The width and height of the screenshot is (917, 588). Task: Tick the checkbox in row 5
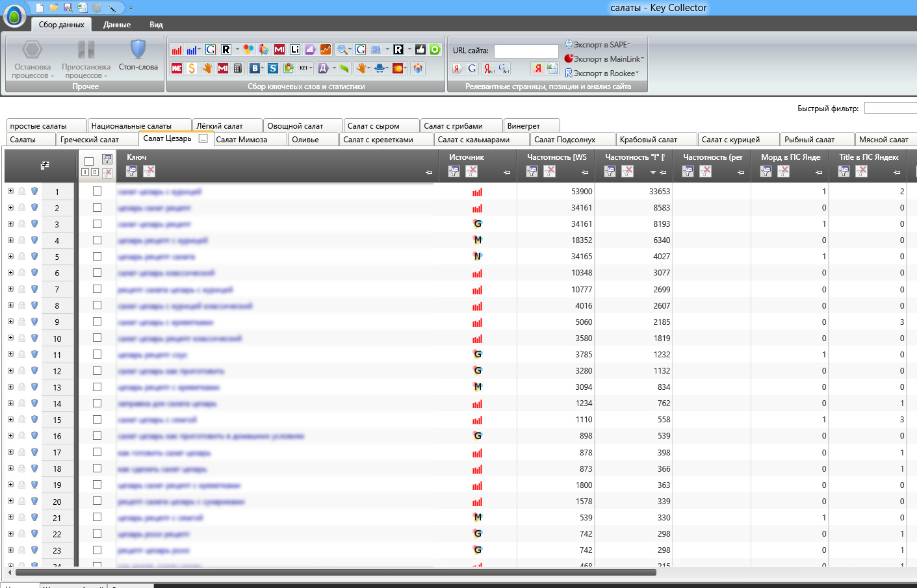point(97,256)
